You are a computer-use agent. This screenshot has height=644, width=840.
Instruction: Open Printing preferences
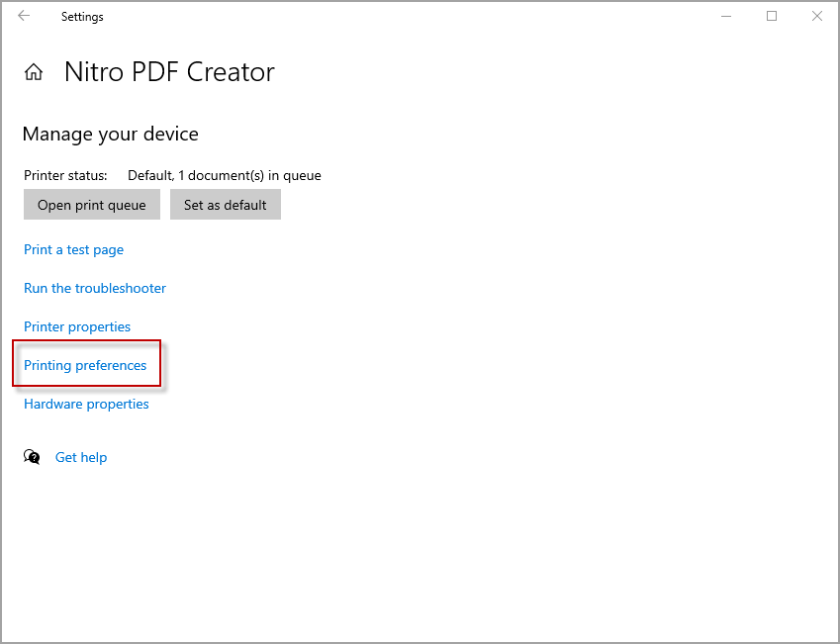pos(85,365)
